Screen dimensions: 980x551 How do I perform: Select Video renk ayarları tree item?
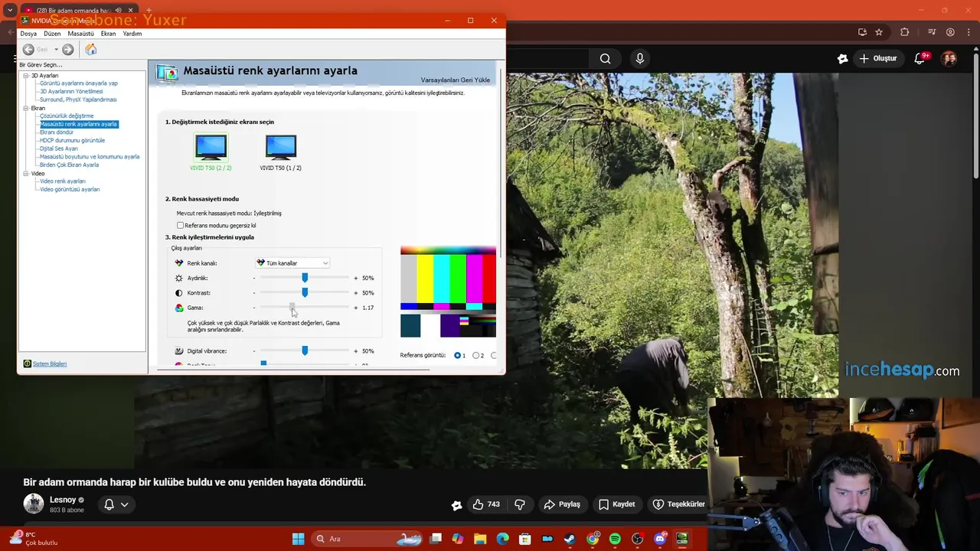click(x=63, y=181)
